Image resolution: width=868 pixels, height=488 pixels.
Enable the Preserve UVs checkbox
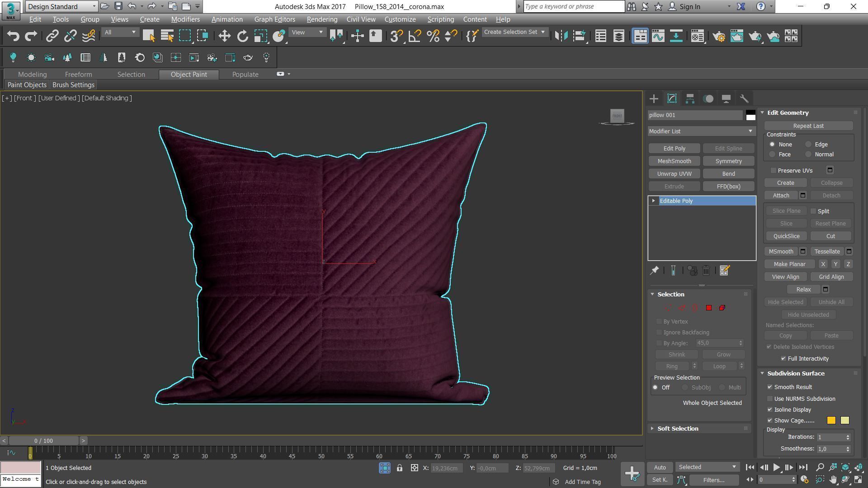click(x=774, y=170)
